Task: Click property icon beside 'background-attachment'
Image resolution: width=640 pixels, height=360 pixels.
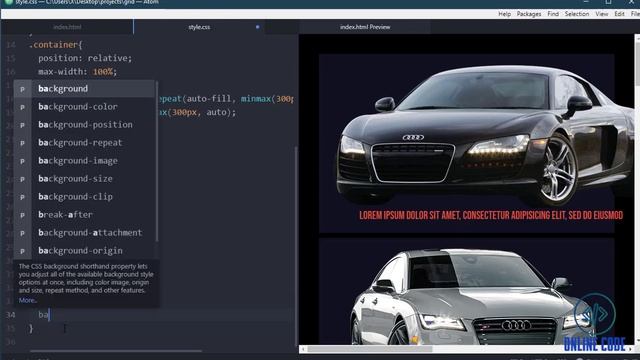Action: click(22, 233)
